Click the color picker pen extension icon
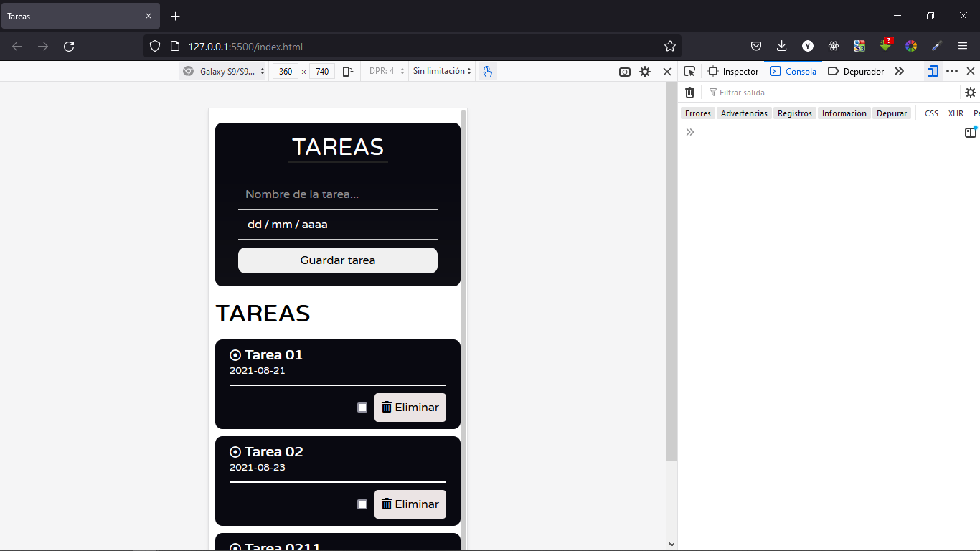980x551 pixels. [x=937, y=46]
